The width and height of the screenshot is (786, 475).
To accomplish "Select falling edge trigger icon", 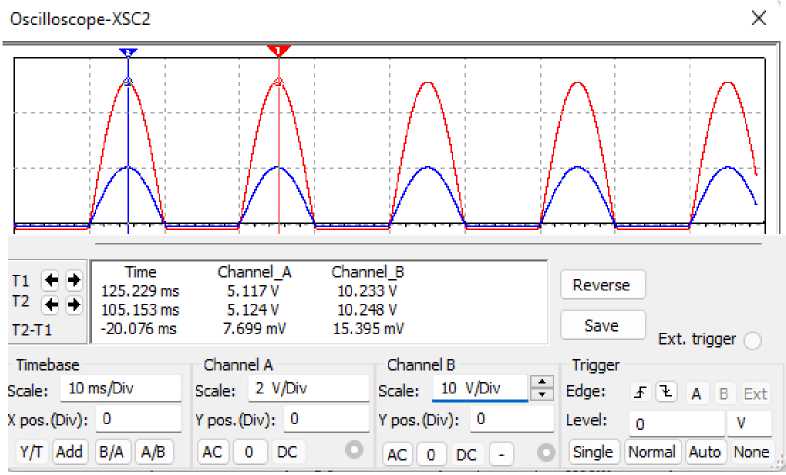I will click(x=667, y=393).
